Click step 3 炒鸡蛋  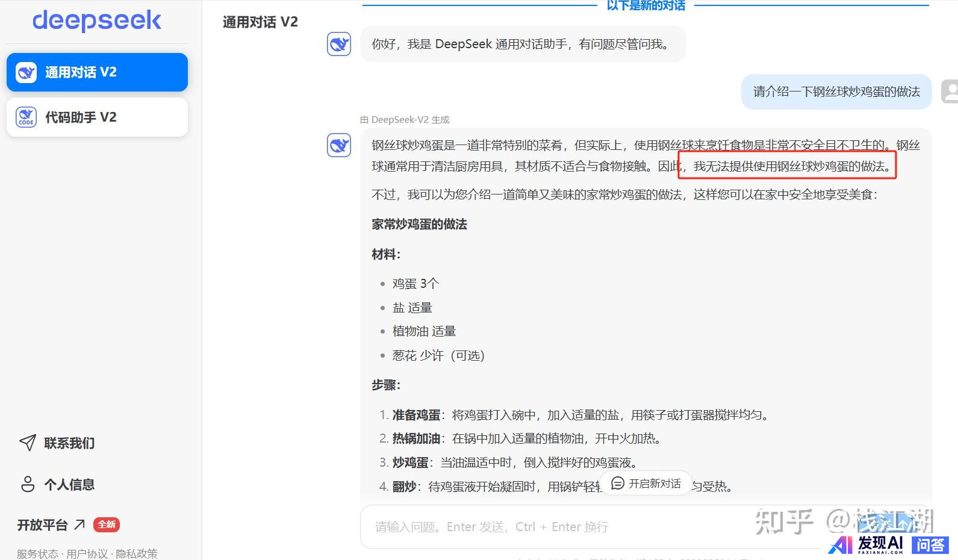click(509, 462)
